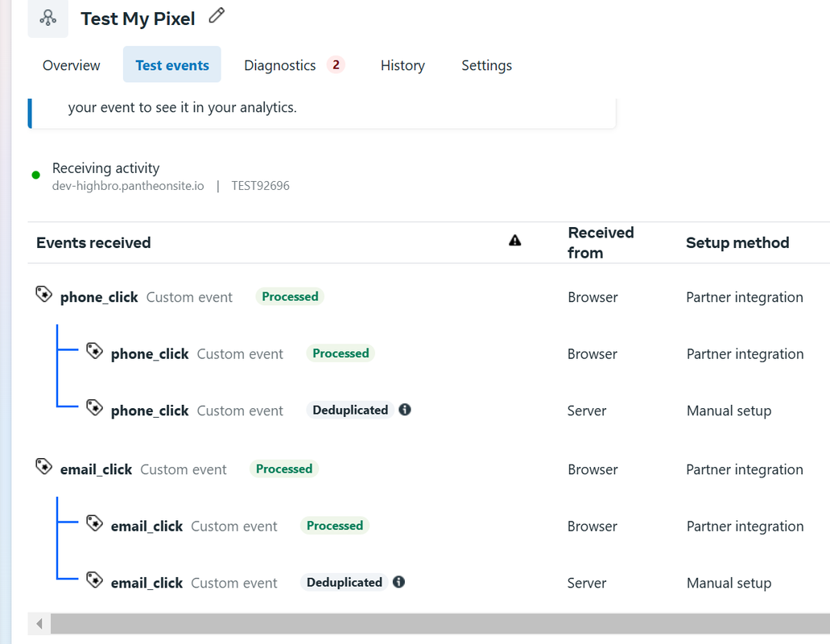This screenshot has width=830, height=644.
Task: Click the left arrow of horizontal scrollbar
Action: (39, 623)
